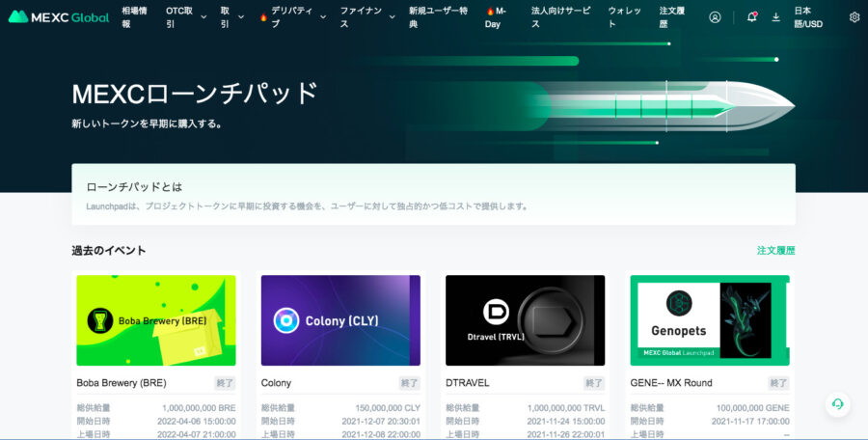
Task: Click the app download icon
Action: [x=776, y=17]
